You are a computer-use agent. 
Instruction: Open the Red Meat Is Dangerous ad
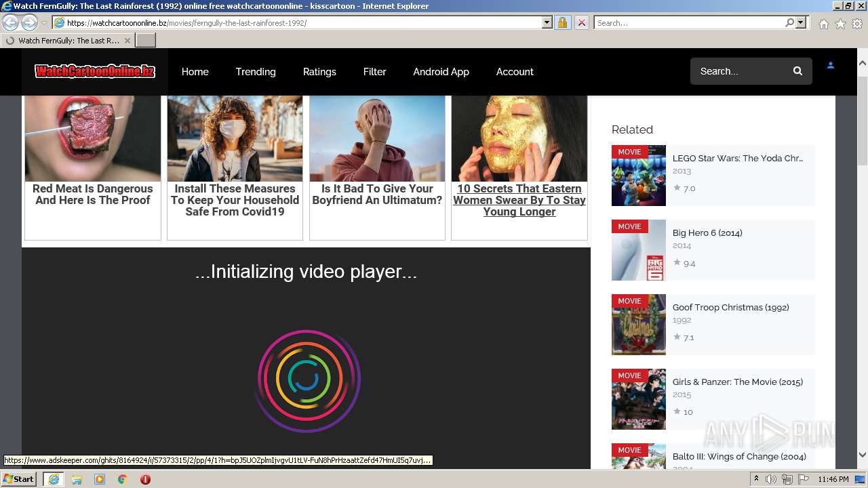pyautogui.click(x=93, y=194)
